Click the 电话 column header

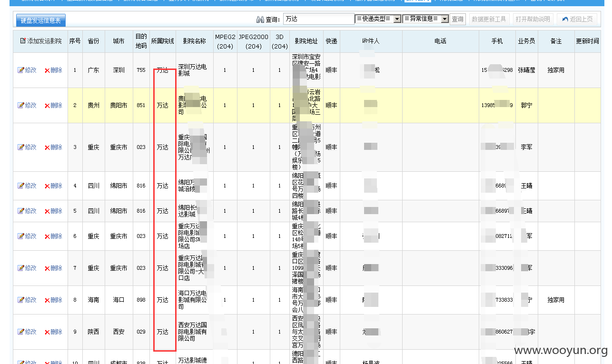tap(440, 41)
